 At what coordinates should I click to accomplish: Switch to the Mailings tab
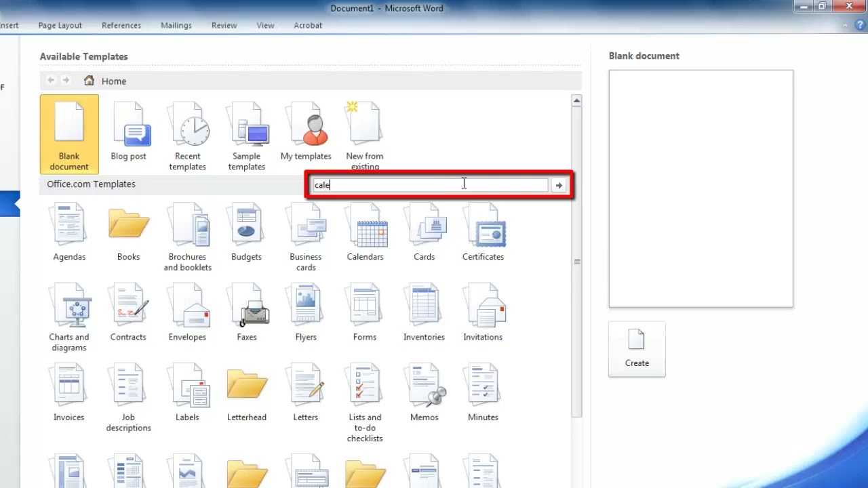176,26
